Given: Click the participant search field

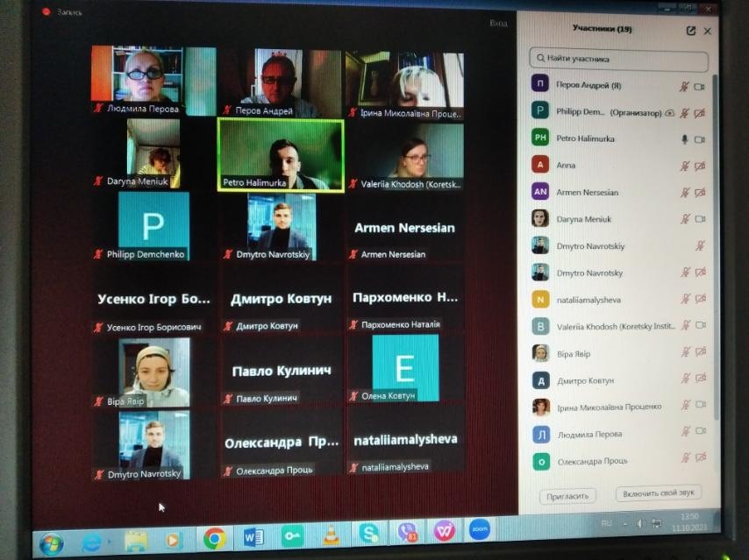Looking at the screenshot, I should point(618,58).
